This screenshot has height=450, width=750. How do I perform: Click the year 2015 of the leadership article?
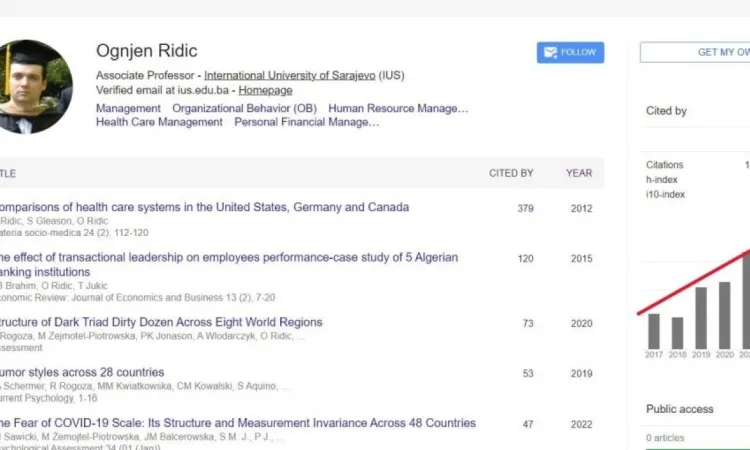click(x=582, y=259)
